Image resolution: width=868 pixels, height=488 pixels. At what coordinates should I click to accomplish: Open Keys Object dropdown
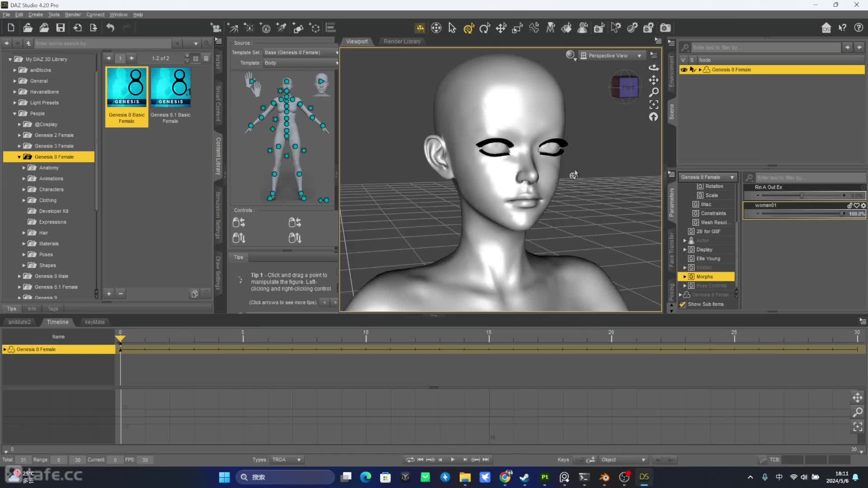[x=623, y=460]
